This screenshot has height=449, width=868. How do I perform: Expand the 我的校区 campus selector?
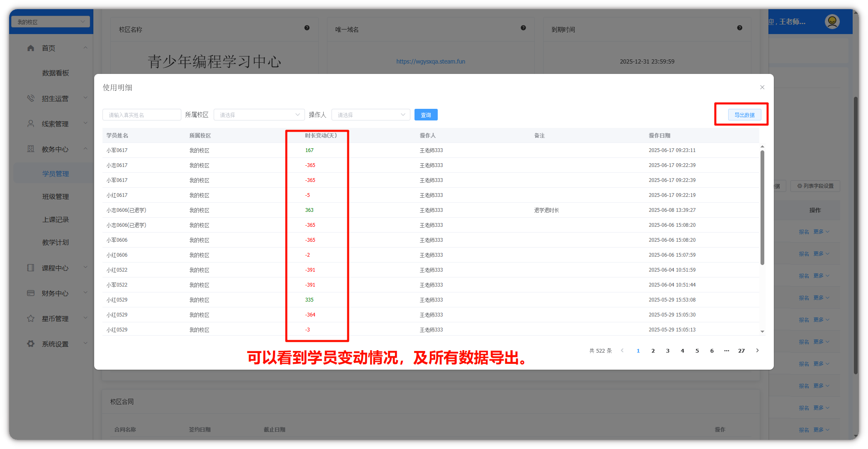coord(51,21)
